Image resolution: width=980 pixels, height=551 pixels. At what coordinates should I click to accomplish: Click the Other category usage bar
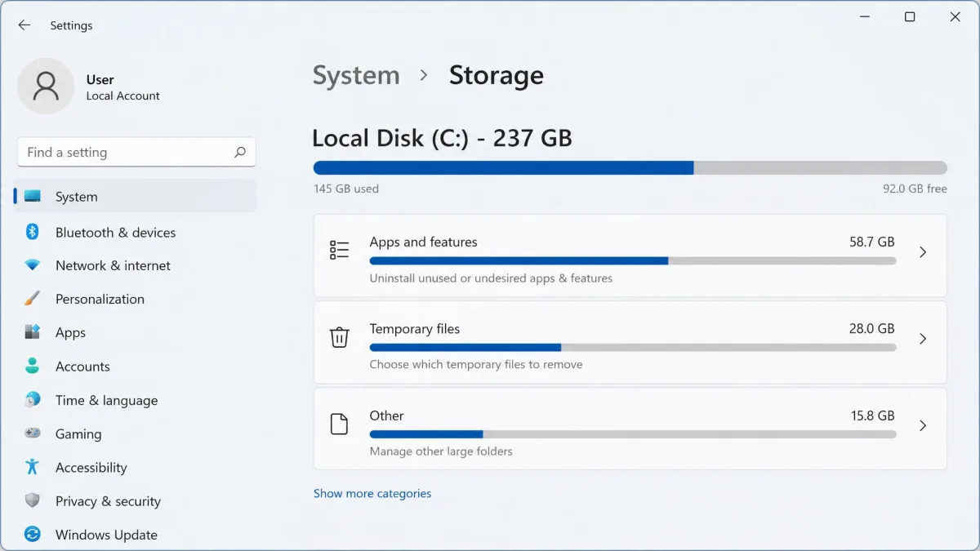[x=633, y=433]
